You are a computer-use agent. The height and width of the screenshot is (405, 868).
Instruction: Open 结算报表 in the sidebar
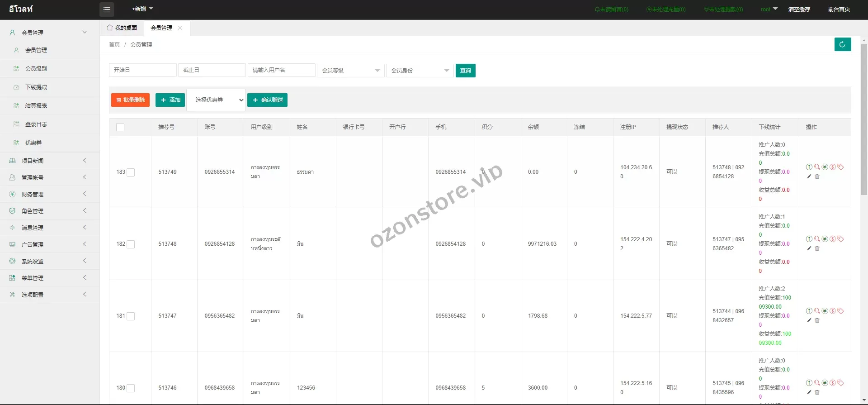tap(36, 105)
